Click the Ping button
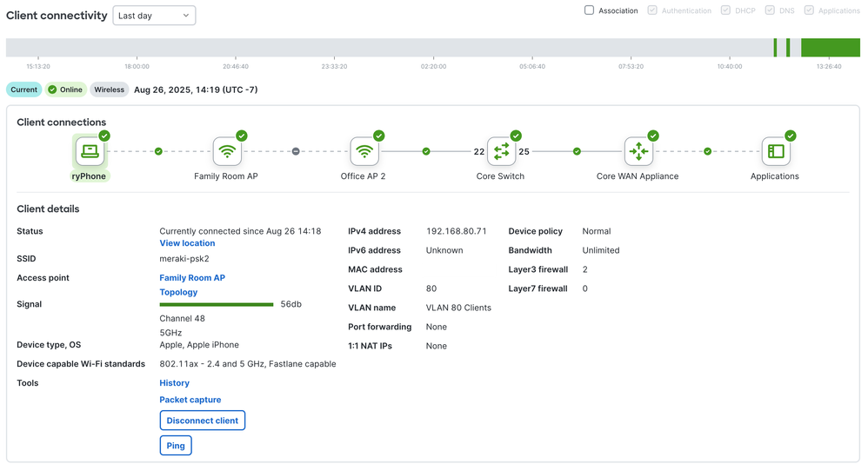This screenshot has height=464, width=868. click(176, 445)
